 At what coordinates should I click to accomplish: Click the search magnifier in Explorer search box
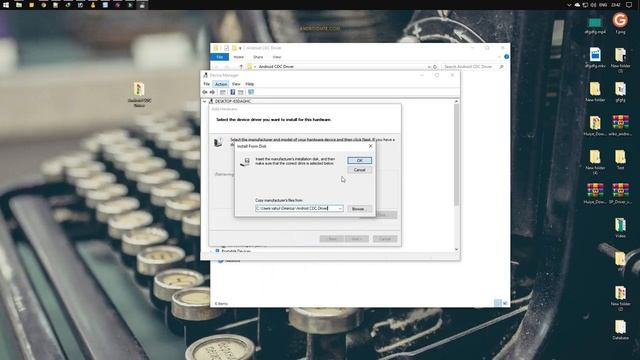coord(501,67)
